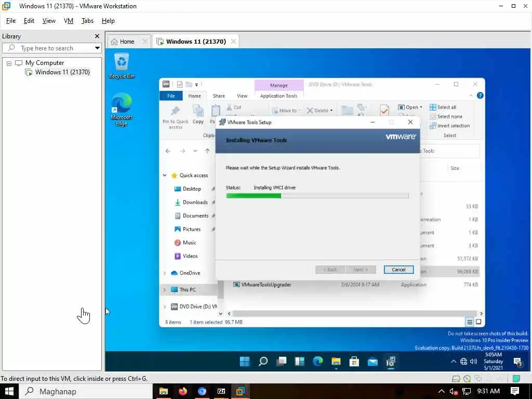The image size is (532, 399).
Task: Click the Explorer Back navigation arrow
Action: click(x=168, y=151)
